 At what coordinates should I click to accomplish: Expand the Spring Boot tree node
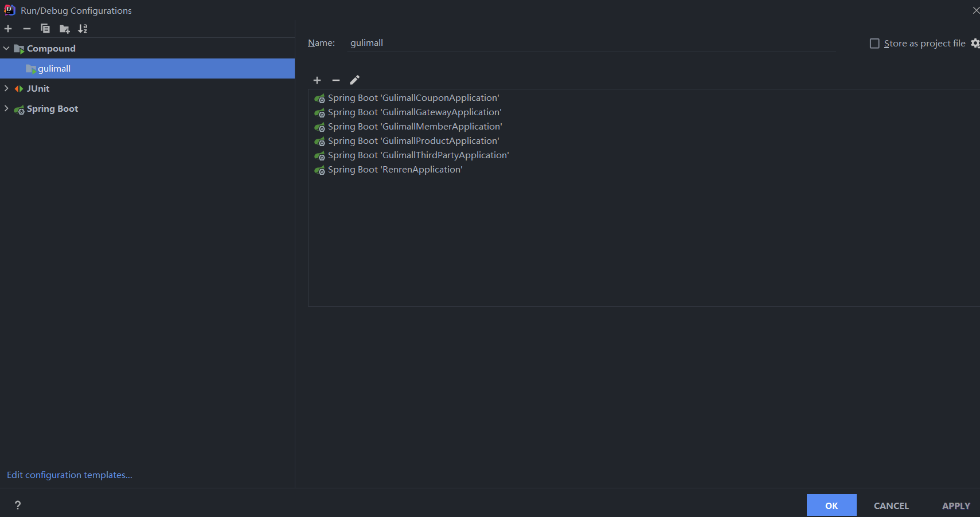6,108
